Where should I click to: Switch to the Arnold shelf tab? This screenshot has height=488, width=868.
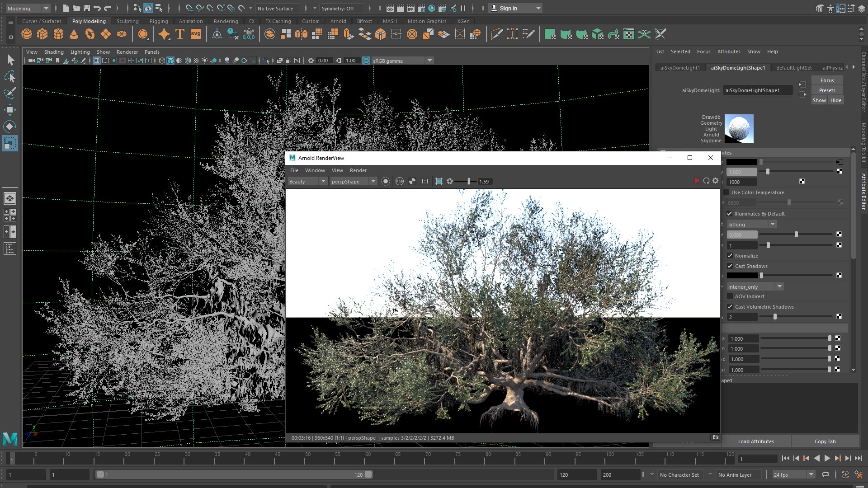338,21
